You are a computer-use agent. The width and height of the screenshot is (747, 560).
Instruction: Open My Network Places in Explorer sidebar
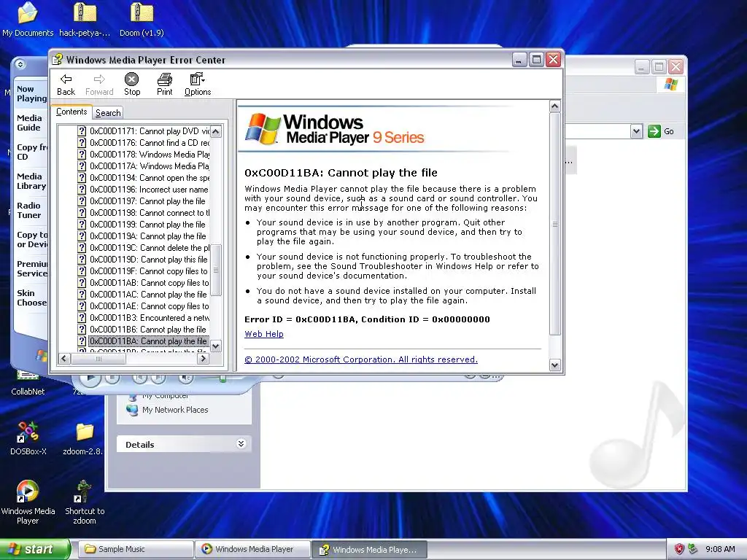(x=168, y=410)
